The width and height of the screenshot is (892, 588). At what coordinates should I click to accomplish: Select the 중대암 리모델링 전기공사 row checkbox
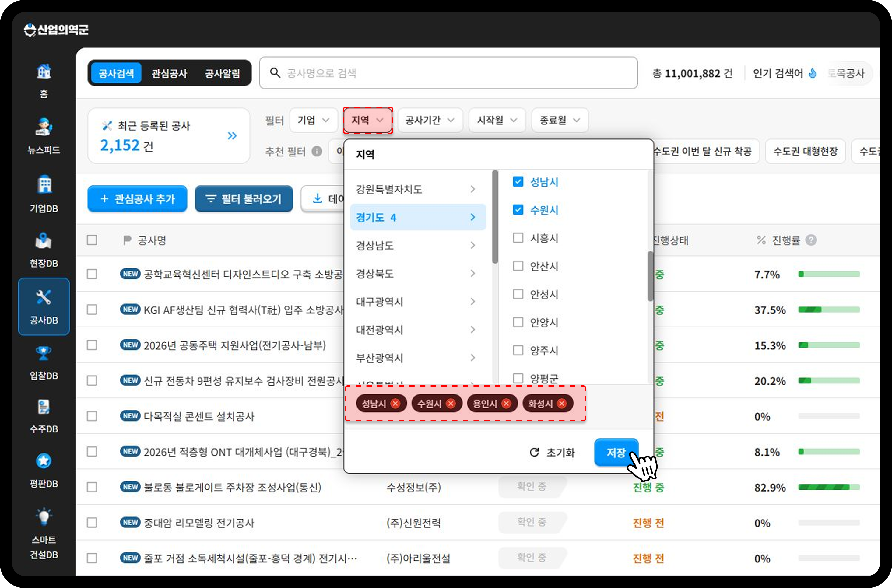pyautogui.click(x=92, y=522)
